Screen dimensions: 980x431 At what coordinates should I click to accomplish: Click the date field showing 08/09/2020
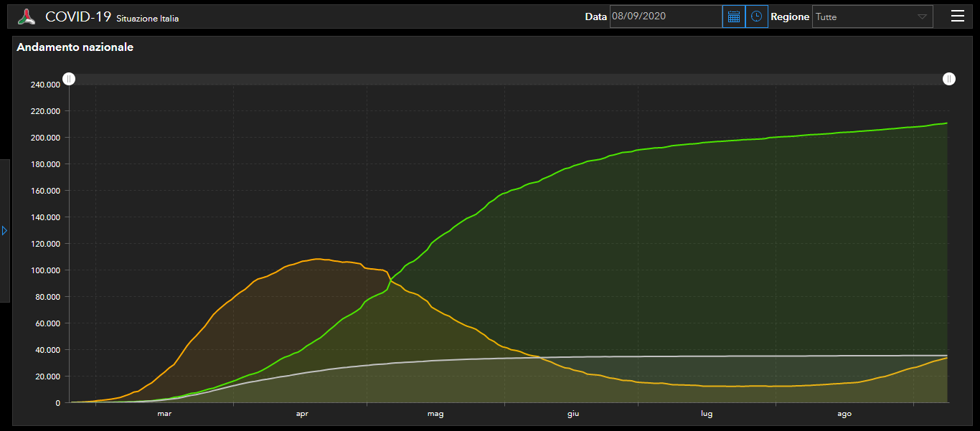[665, 16]
